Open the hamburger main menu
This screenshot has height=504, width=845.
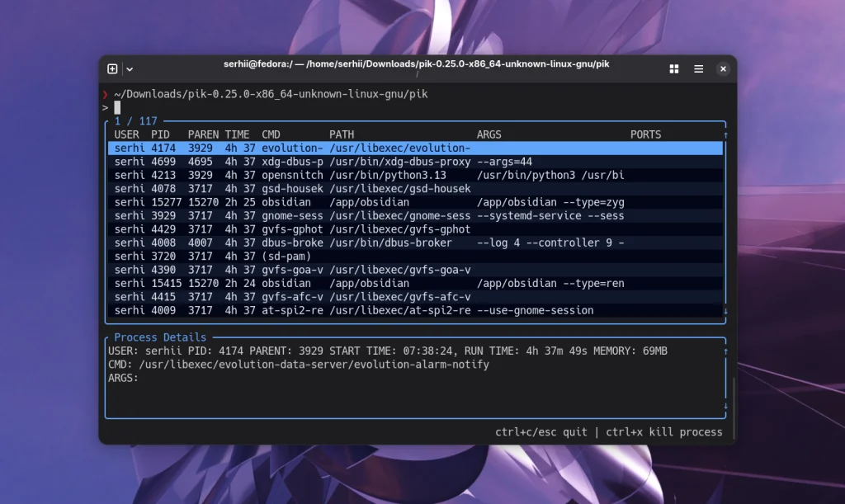(697, 68)
